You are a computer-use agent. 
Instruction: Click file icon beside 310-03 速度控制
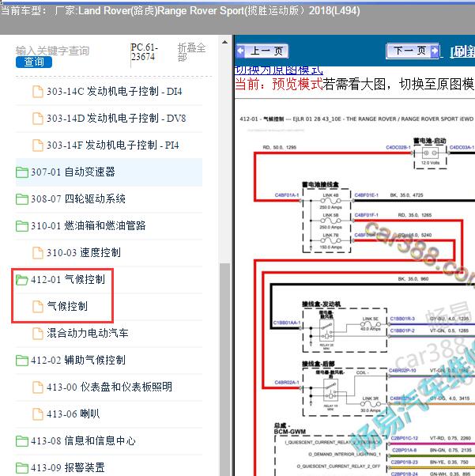pos(38,253)
